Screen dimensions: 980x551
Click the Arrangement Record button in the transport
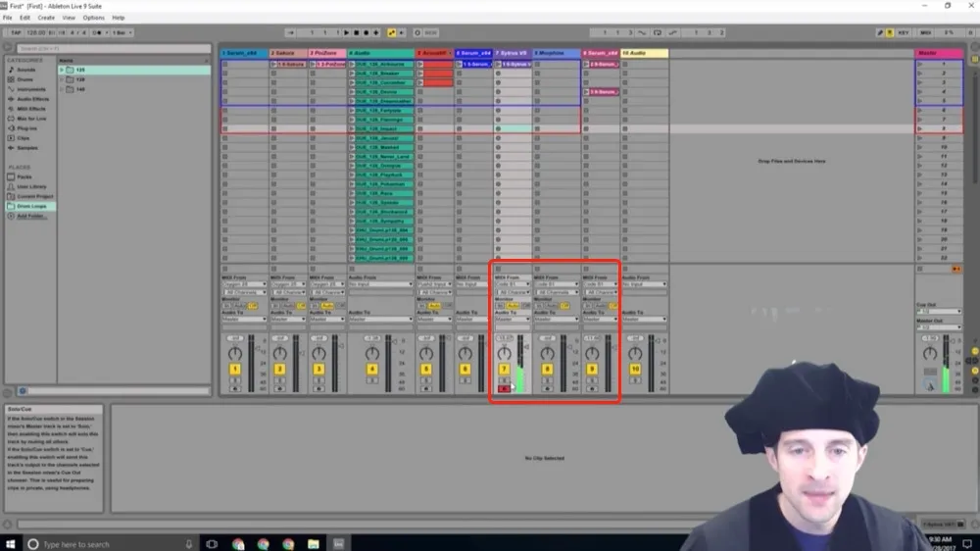pyautogui.click(x=367, y=32)
